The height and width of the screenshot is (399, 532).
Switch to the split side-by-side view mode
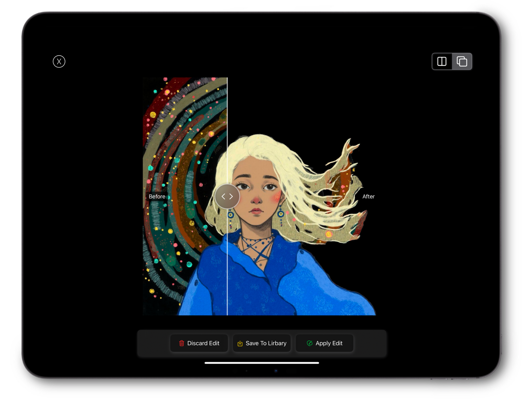442,61
